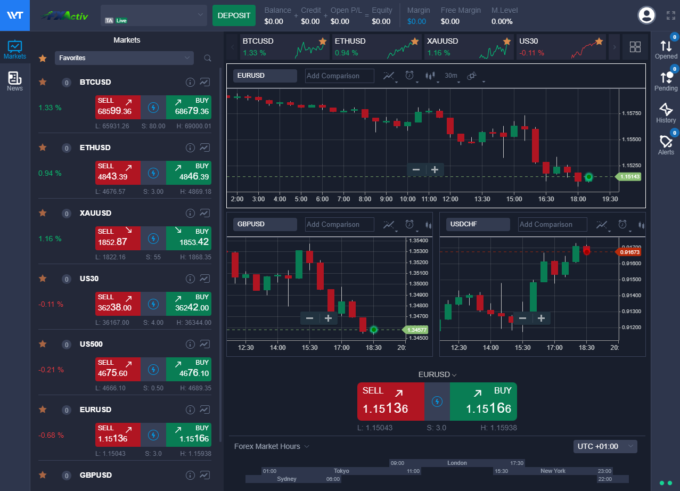Zoom in EURUSD chart with plus
Viewport: 680px width, 491px height.
(x=435, y=170)
